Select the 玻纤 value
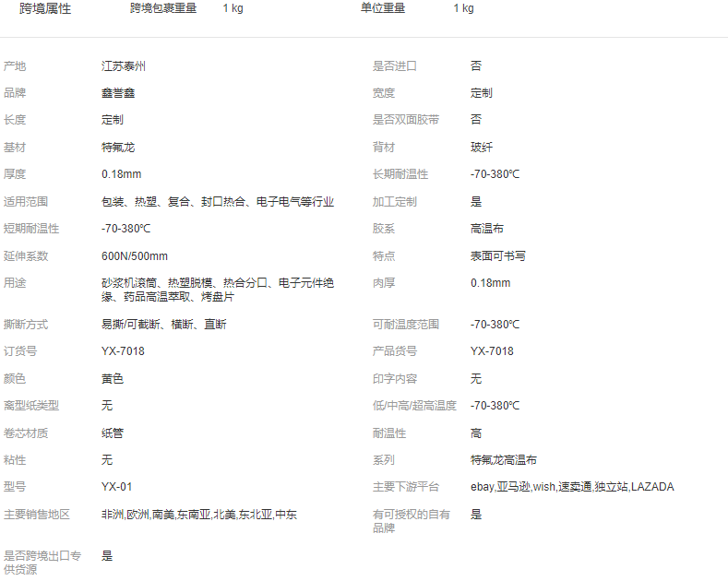Image resolution: width=728 pixels, height=581 pixels. (482, 148)
